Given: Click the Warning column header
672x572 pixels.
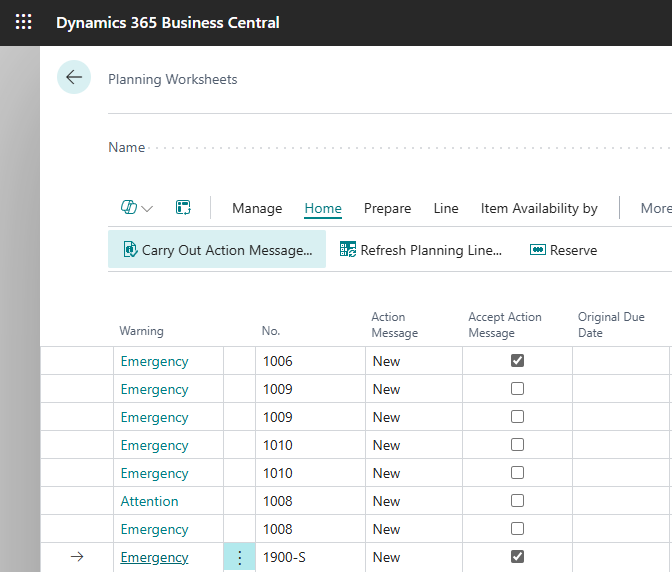Looking at the screenshot, I should pos(141,331).
